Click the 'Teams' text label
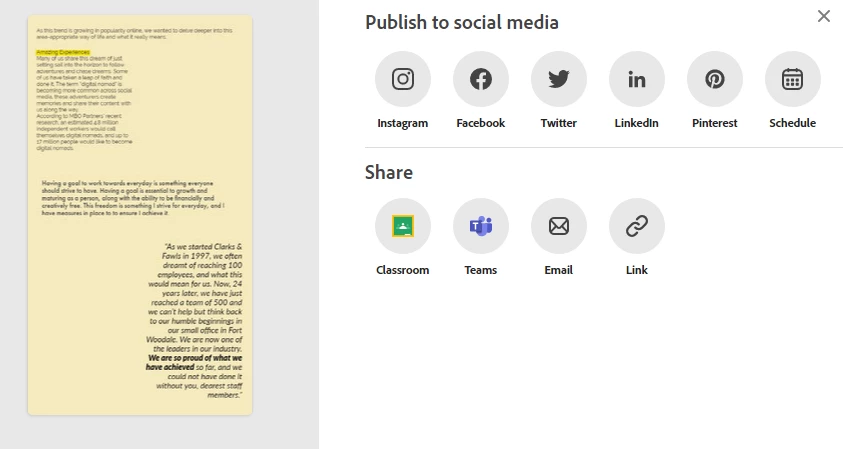The width and height of the screenshot is (843, 449). (481, 270)
